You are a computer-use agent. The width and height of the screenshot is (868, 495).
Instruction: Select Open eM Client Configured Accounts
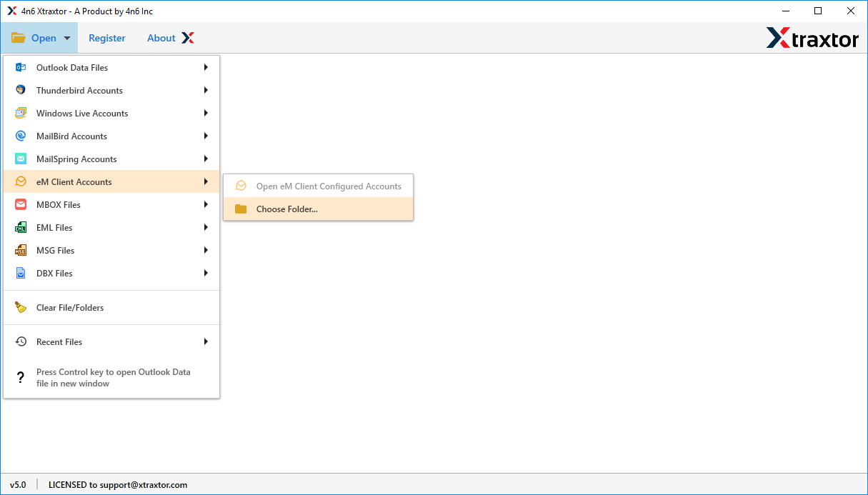(329, 186)
